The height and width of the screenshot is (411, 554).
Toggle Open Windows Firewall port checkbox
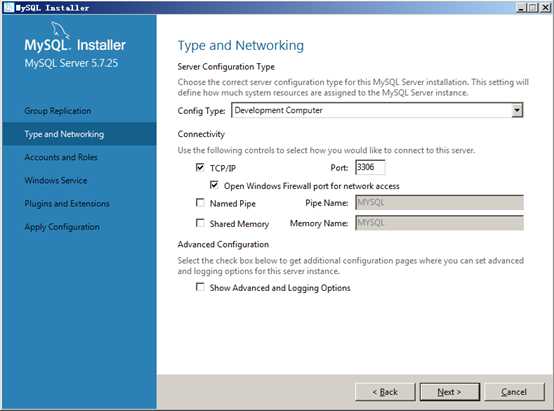coord(214,185)
